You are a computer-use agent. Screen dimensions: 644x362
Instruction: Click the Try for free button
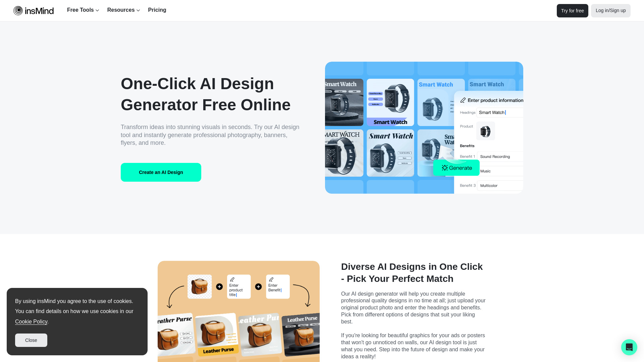click(x=572, y=10)
